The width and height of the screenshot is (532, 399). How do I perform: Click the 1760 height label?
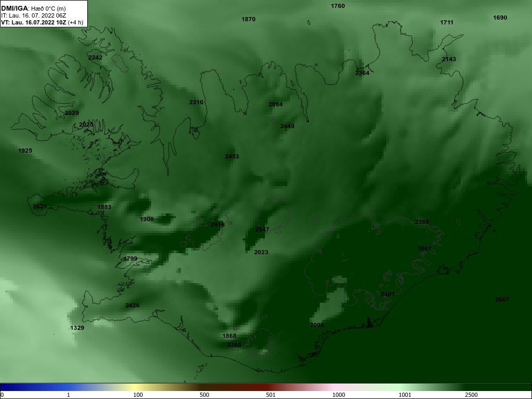click(x=338, y=6)
